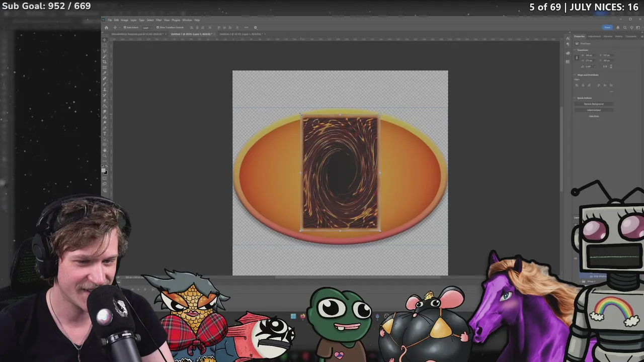The height and width of the screenshot is (362, 644).
Task: Switch to the Adjustments tab
Action: click(594, 36)
